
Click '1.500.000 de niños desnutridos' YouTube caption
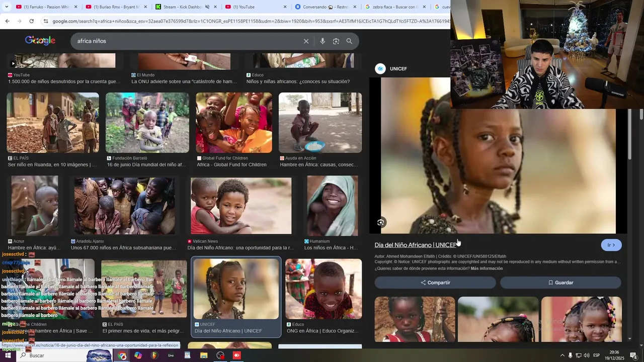[x=64, y=81]
